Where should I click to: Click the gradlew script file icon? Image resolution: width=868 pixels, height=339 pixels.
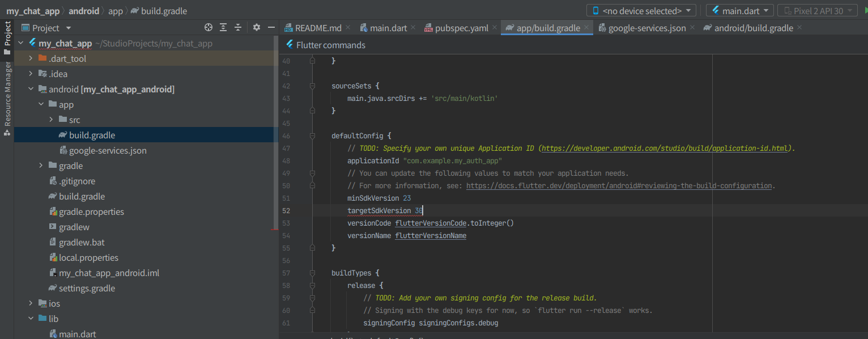click(x=53, y=227)
